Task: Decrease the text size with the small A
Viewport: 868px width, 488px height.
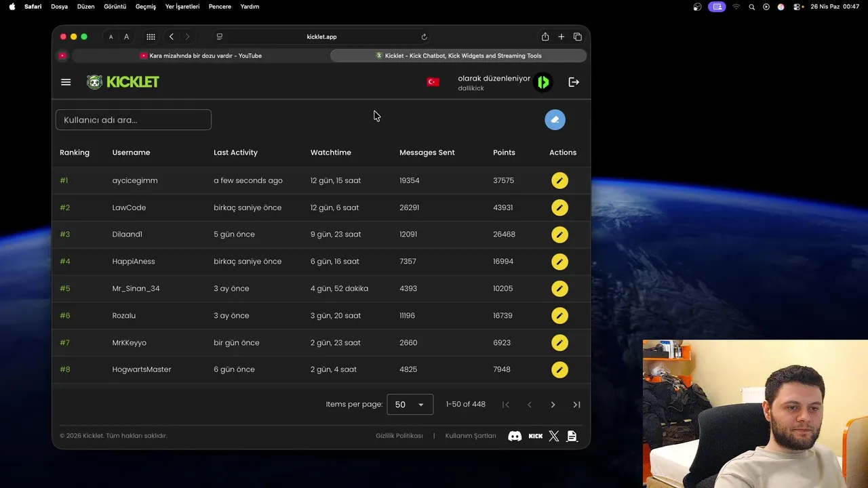Action: (111, 37)
